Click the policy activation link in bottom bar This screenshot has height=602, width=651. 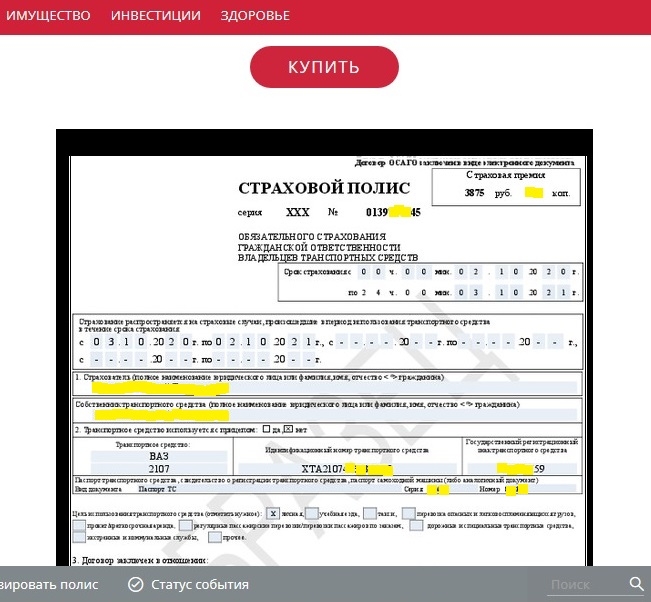[49, 584]
